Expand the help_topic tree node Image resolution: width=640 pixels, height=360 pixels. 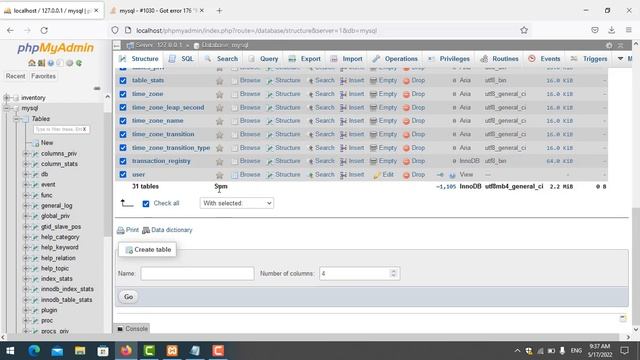pos(26,269)
